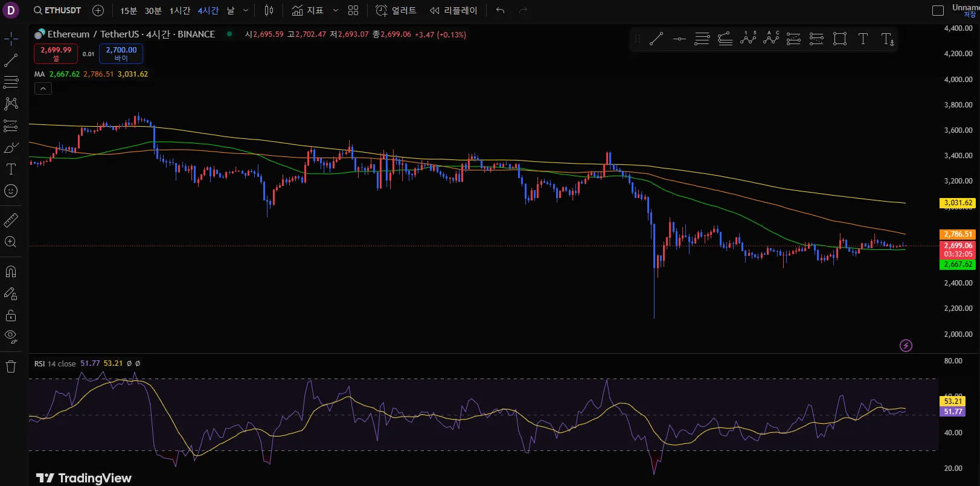Expand the time interval dropdown chevron
The height and width of the screenshot is (486, 980).
coord(246,10)
